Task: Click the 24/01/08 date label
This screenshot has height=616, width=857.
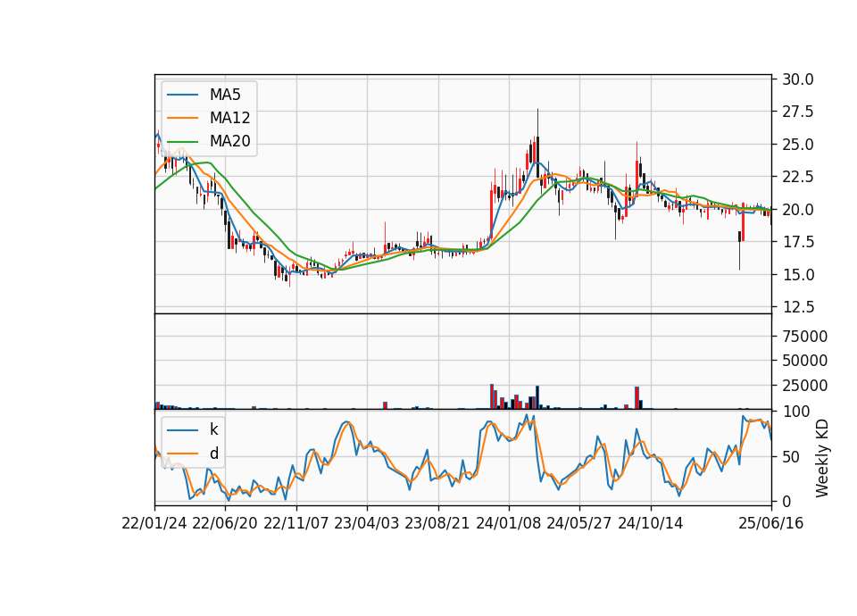Action: tap(508, 523)
